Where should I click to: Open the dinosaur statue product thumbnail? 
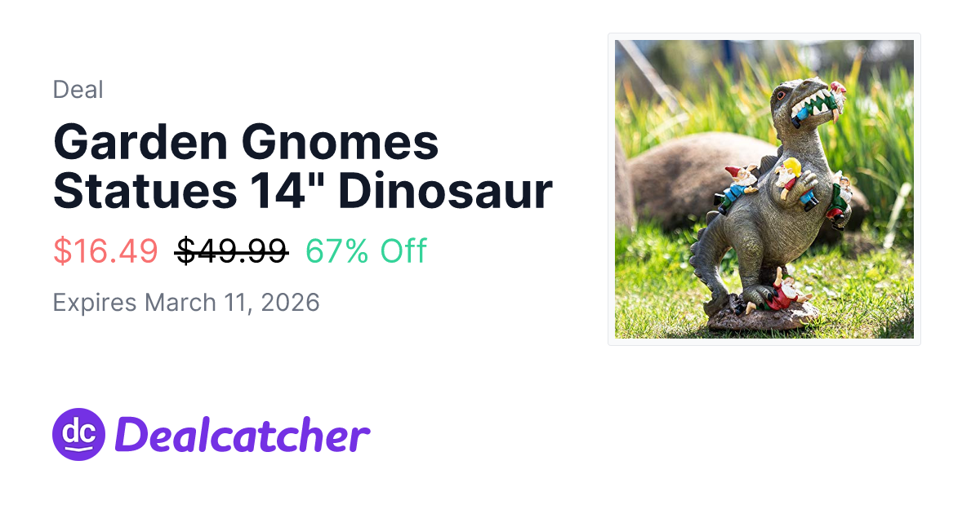tap(764, 189)
